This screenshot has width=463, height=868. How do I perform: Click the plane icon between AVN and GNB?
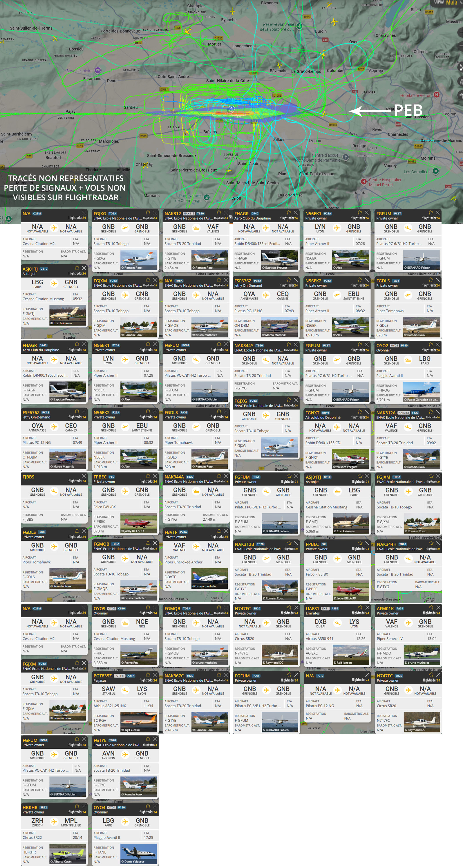(125, 754)
